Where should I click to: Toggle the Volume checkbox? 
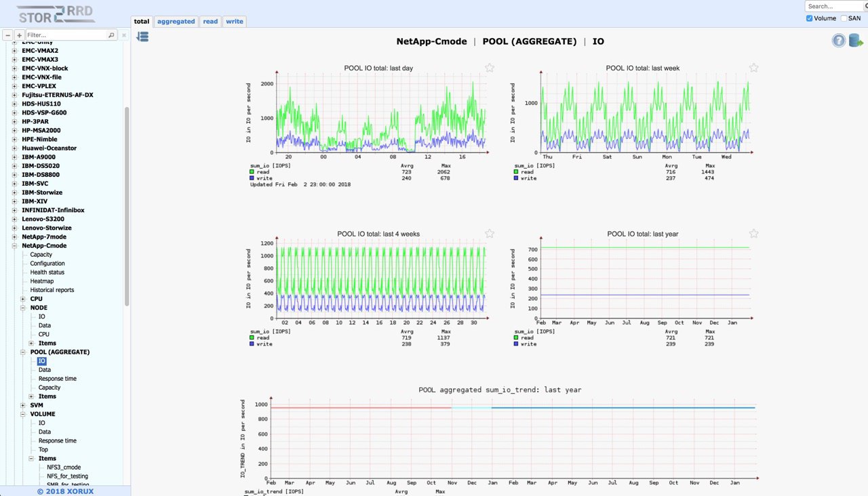pyautogui.click(x=810, y=18)
